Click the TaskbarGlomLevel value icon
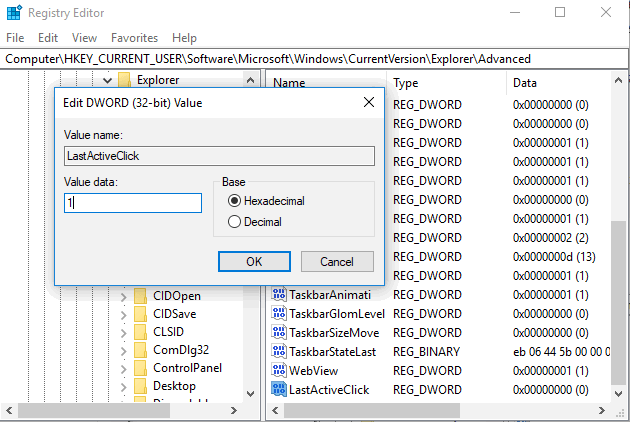 pyautogui.click(x=278, y=313)
